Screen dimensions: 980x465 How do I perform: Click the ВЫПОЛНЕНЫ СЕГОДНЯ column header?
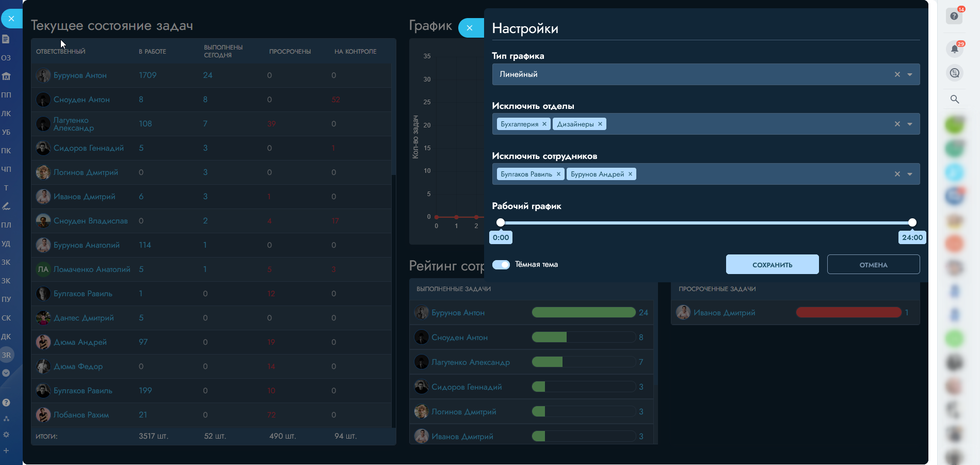(223, 51)
